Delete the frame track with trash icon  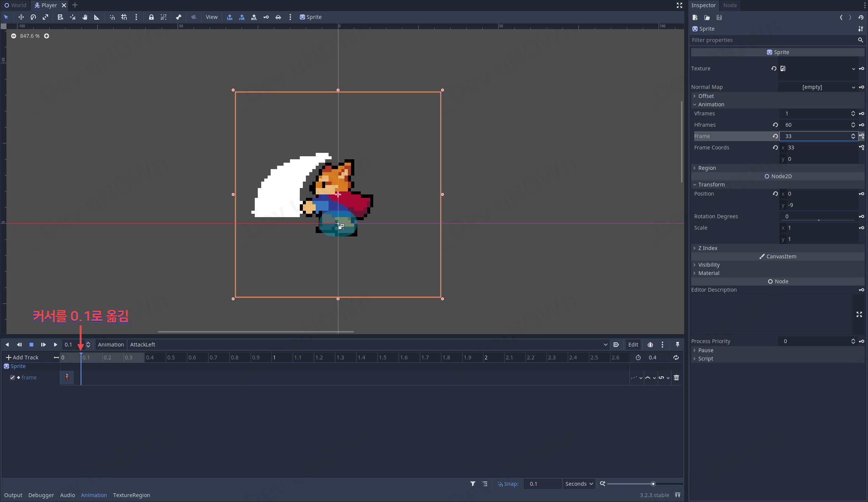click(x=676, y=378)
